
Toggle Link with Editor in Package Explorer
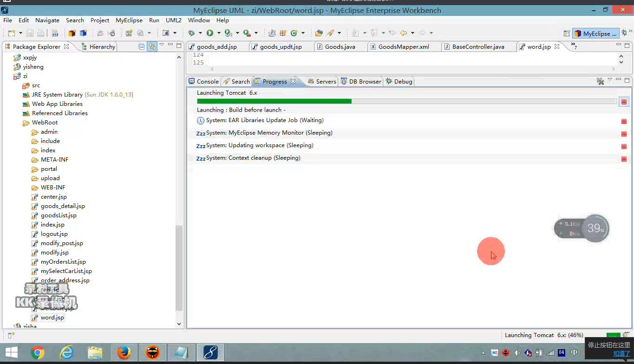[x=152, y=46]
